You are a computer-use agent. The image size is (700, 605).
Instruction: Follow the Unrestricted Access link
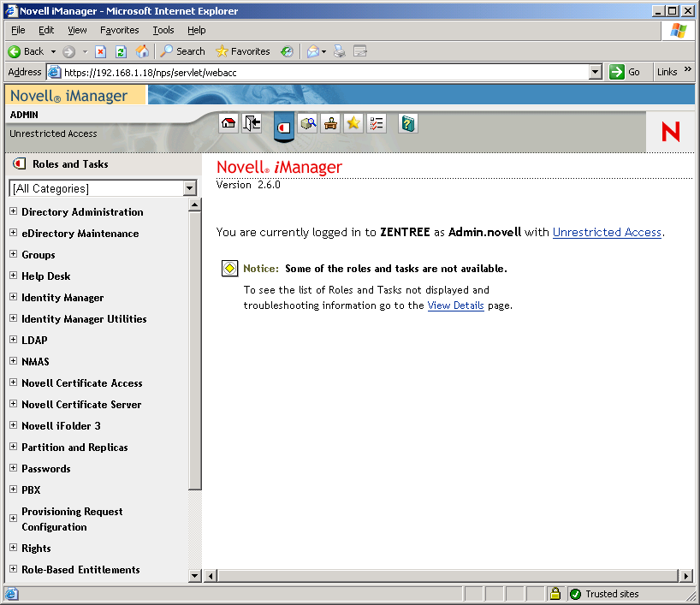pyautogui.click(x=607, y=232)
